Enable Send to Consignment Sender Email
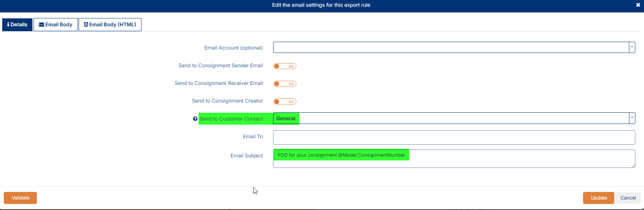 click(x=285, y=66)
